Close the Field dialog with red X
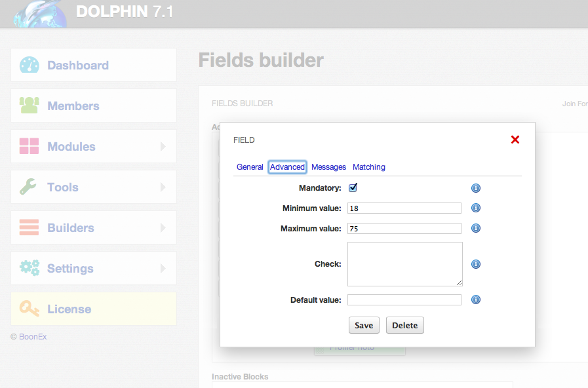Screen dimensions: 588x388 coord(515,140)
